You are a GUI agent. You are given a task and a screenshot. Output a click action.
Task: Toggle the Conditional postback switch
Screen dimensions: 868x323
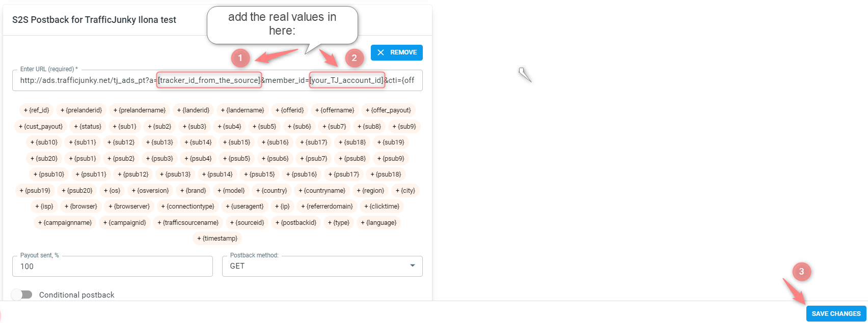(22, 295)
